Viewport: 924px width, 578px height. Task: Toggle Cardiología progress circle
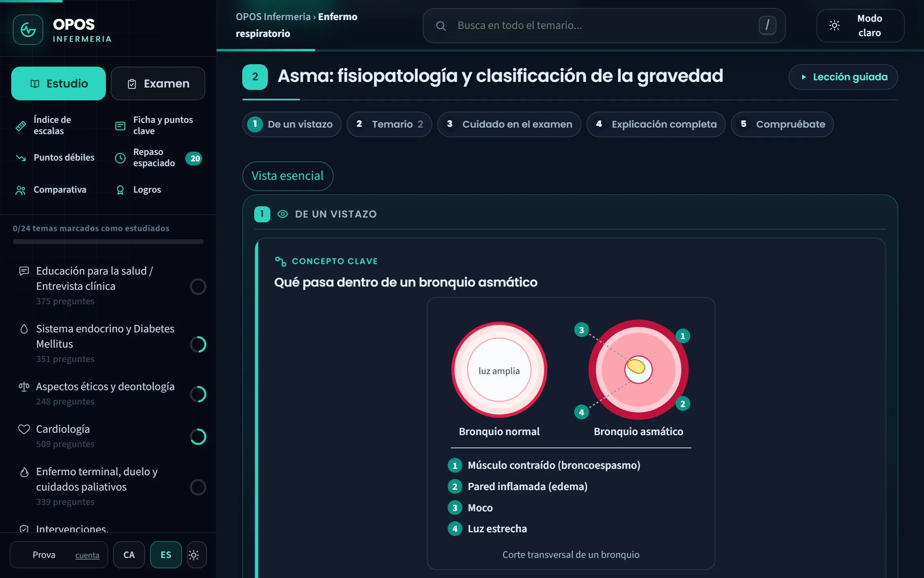pos(198,437)
